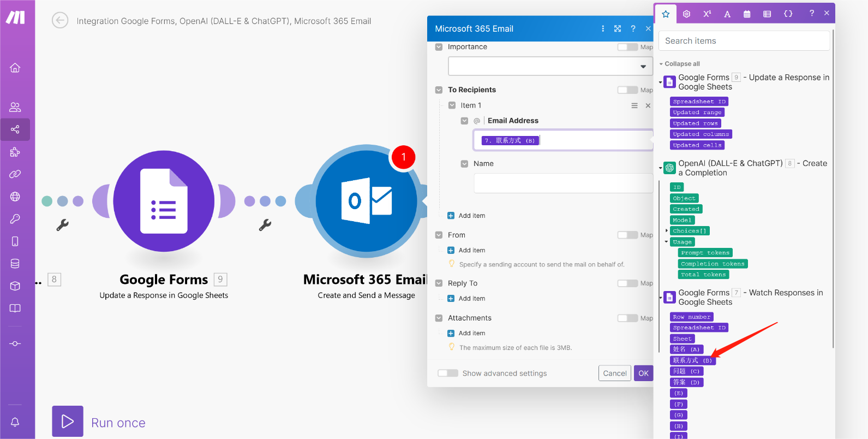The image size is (868, 439).
Task: Open Connections link icon in sidebar
Action: tap(15, 174)
